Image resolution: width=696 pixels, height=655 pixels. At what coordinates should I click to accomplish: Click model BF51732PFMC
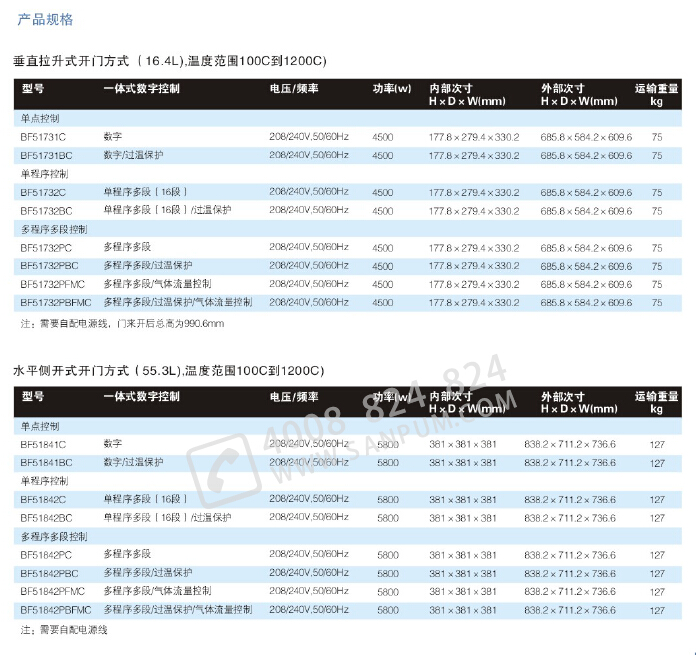pos(52,284)
